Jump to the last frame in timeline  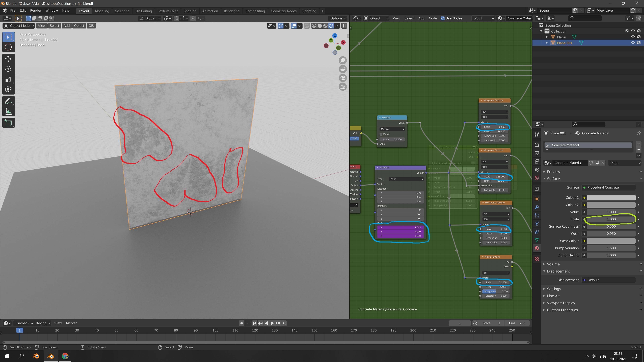point(284,323)
